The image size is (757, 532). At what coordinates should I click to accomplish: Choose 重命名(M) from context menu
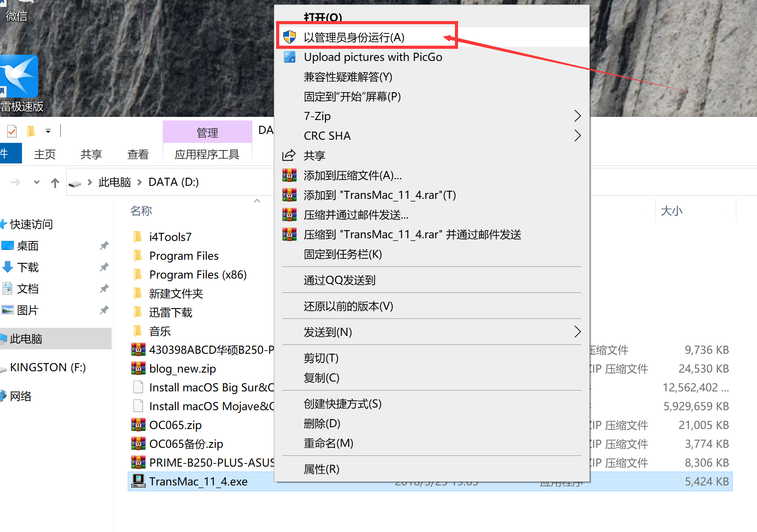(432, 443)
